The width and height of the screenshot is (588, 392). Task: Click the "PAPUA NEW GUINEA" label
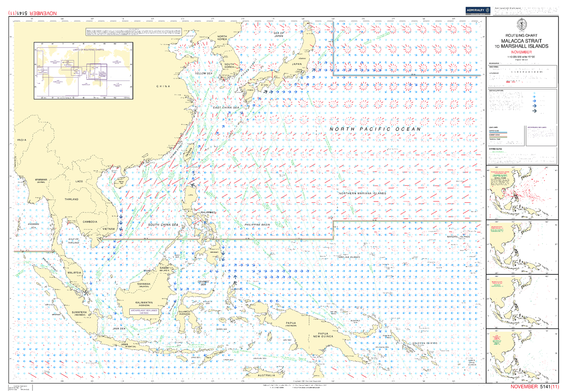pyautogui.click(x=323, y=335)
